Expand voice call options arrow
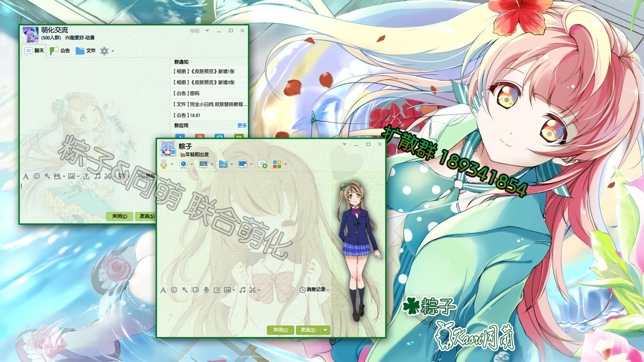Image resolution: width=644 pixels, height=362 pixels. pos(172,165)
